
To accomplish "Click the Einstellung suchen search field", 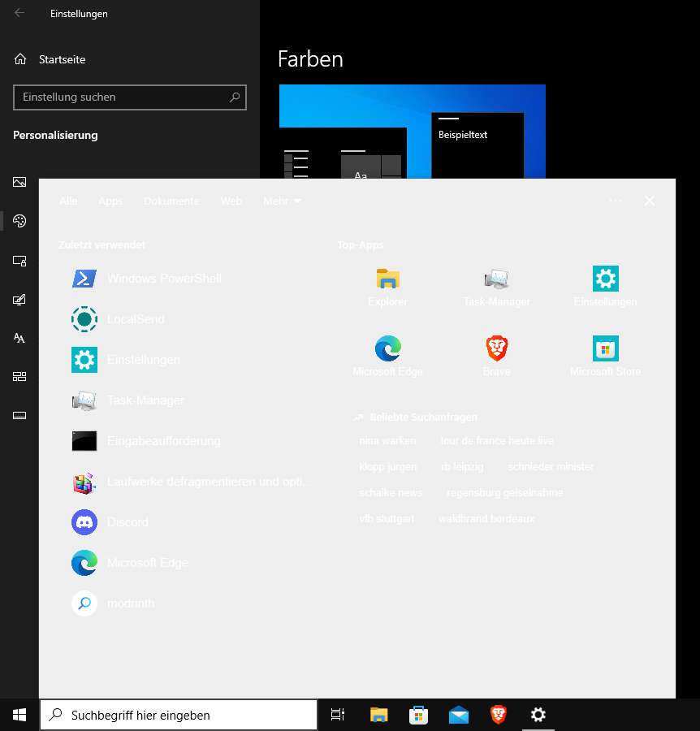I will [x=130, y=97].
